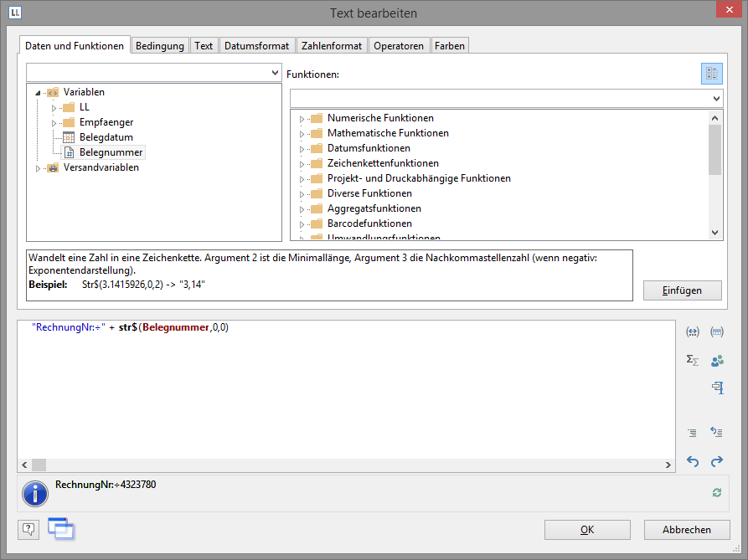
Task: Switch to the Bedingung tab
Action: point(159,46)
